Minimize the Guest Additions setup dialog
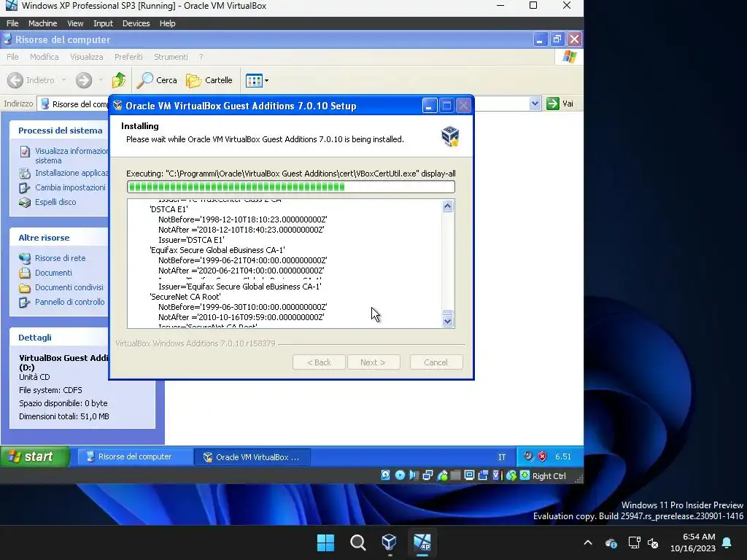The height and width of the screenshot is (560, 747). [429, 106]
